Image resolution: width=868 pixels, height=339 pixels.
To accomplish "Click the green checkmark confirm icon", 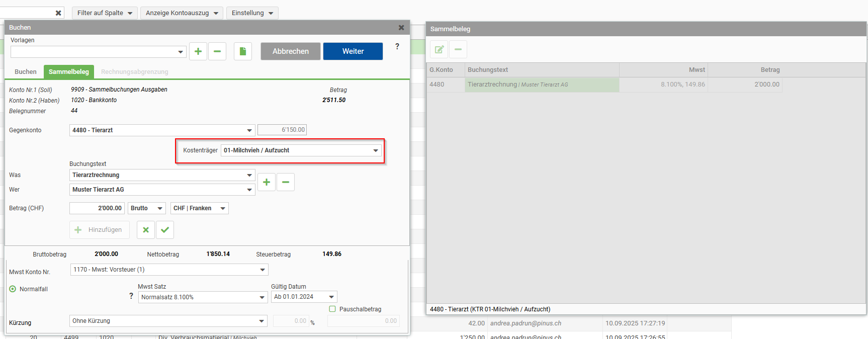I will (x=165, y=230).
